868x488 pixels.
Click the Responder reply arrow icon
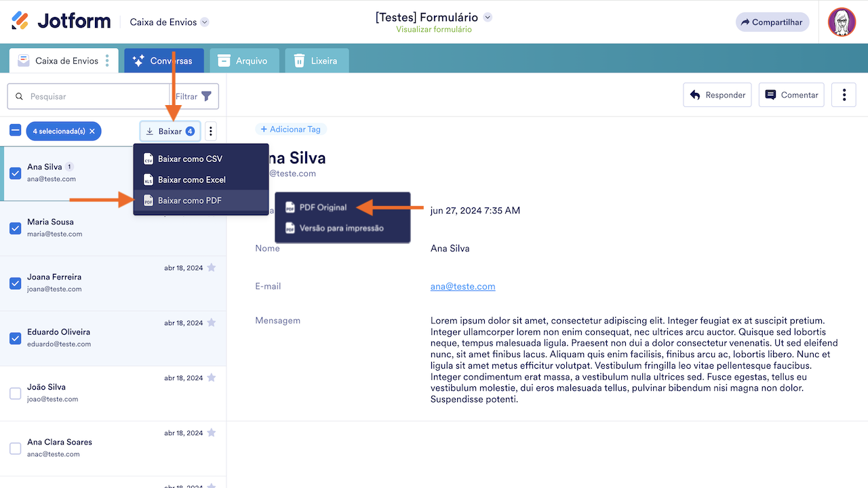695,96
